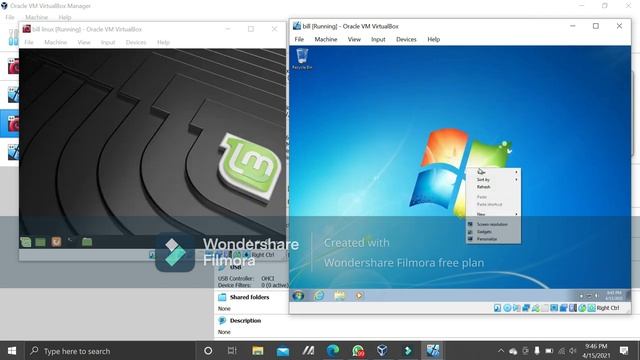The image size is (640, 360).
Task: Open the Files folder icon in Mint panel
Action: pos(87,242)
